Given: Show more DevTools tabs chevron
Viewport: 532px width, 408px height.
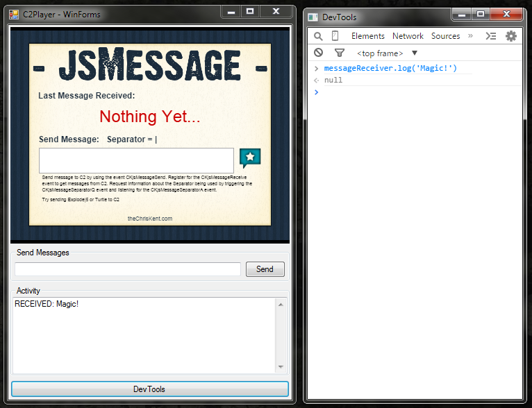Looking at the screenshot, I should (470, 36).
